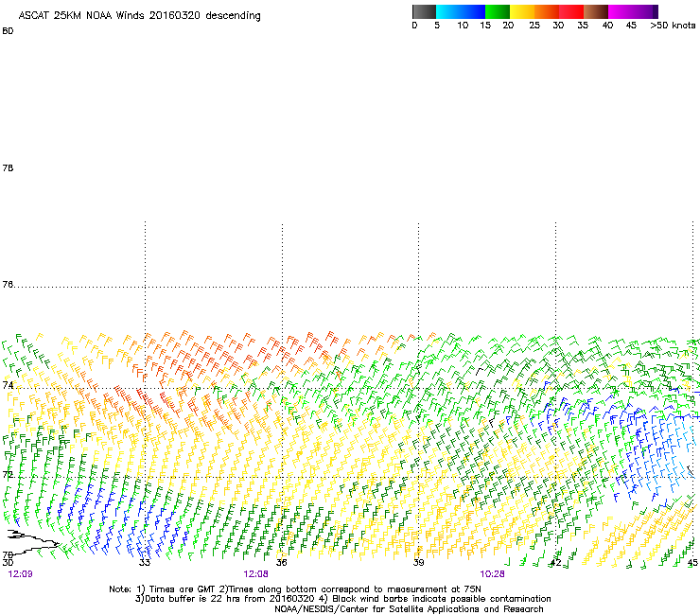Click the purple time stamp '12:08'
This screenshot has height=615, width=700.
click(x=255, y=574)
